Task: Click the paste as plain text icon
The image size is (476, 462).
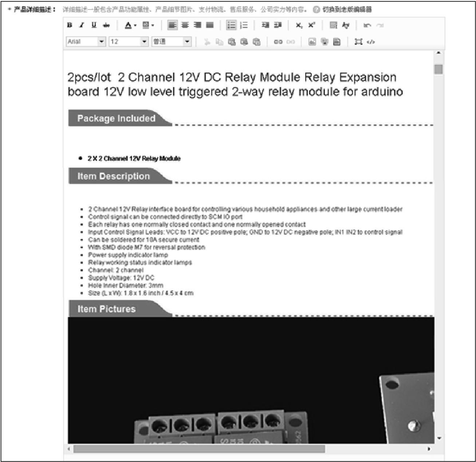Action: click(x=244, y=42)
